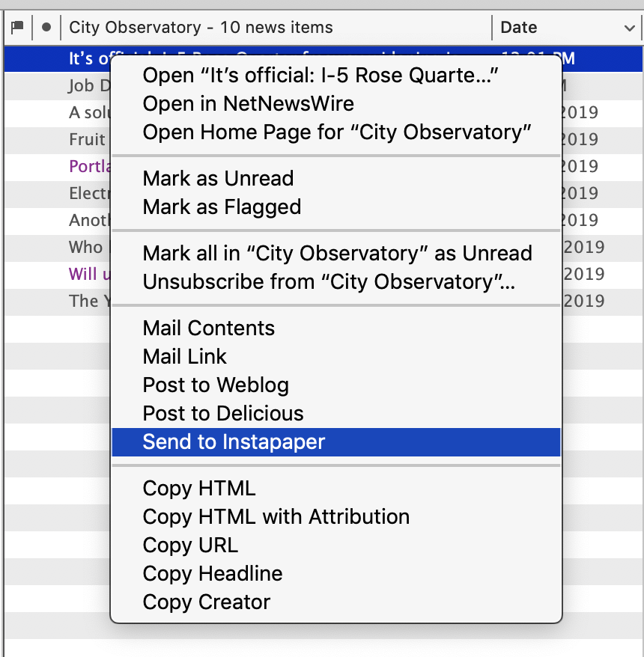Open Home Page for "City Observatory"

(335, 132)
